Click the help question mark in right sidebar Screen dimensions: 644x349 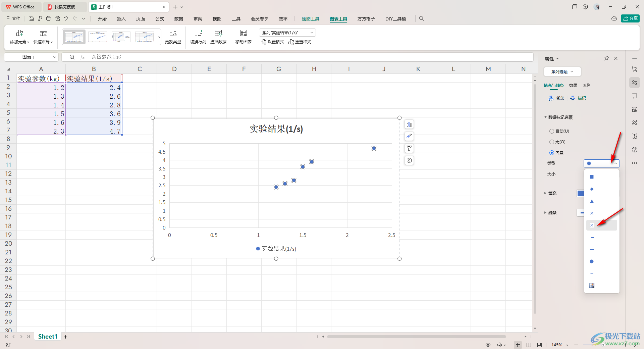tap(635, 150)
